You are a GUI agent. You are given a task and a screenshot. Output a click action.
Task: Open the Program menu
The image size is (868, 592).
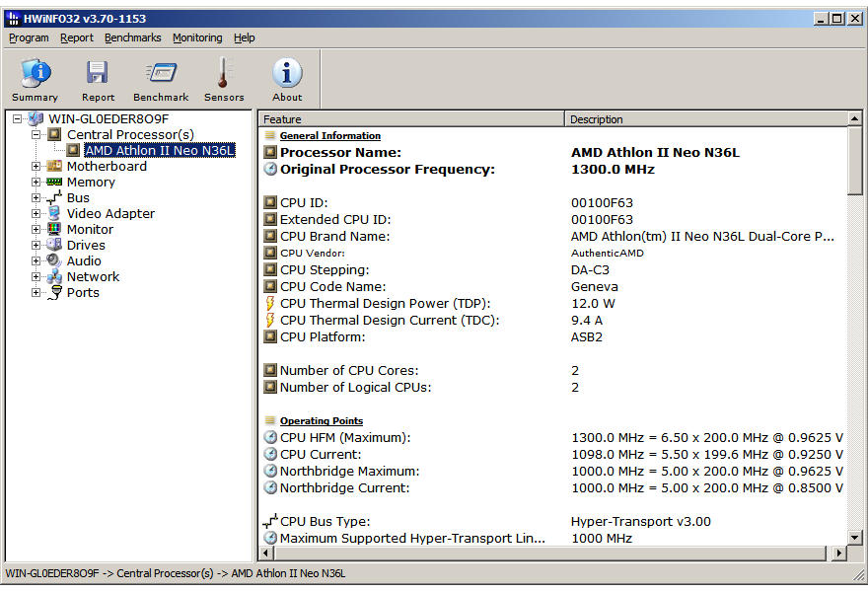tap(29, 37)
